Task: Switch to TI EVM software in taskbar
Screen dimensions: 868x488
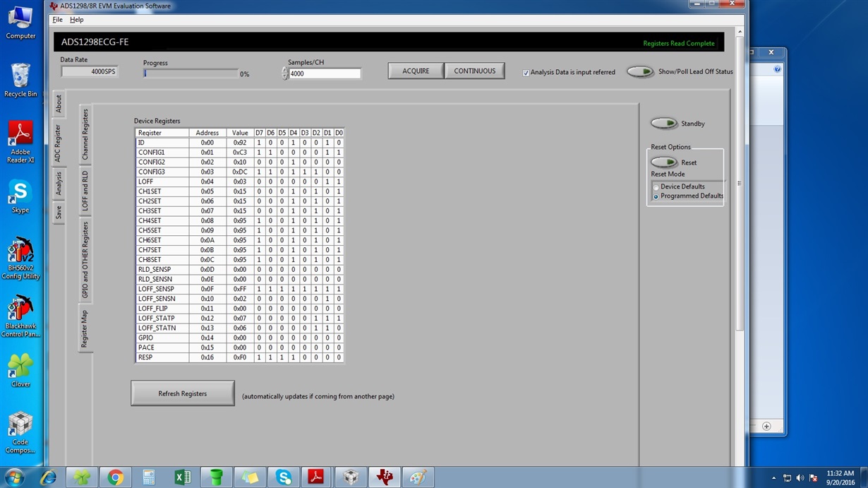Action: click(385, 477)
